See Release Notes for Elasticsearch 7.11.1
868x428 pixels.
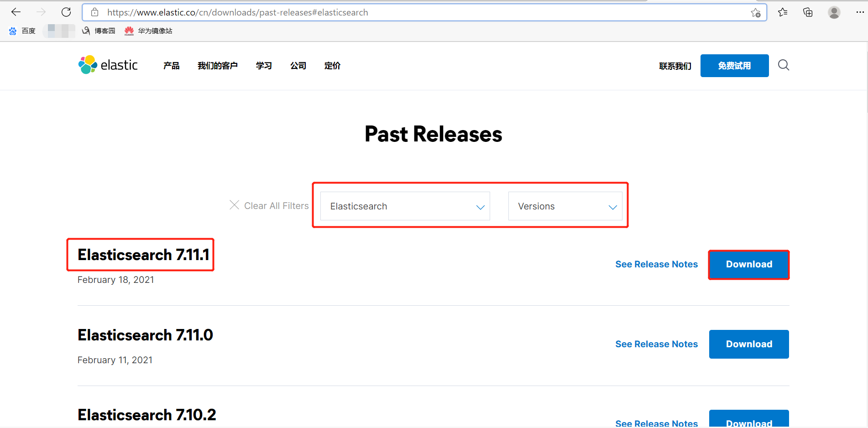(657, 264)
